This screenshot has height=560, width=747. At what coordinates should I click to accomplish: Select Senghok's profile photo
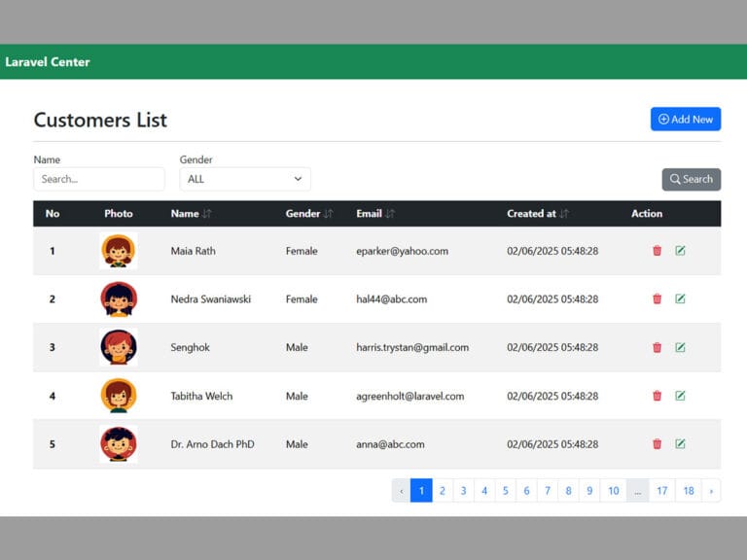click(119, 347)
